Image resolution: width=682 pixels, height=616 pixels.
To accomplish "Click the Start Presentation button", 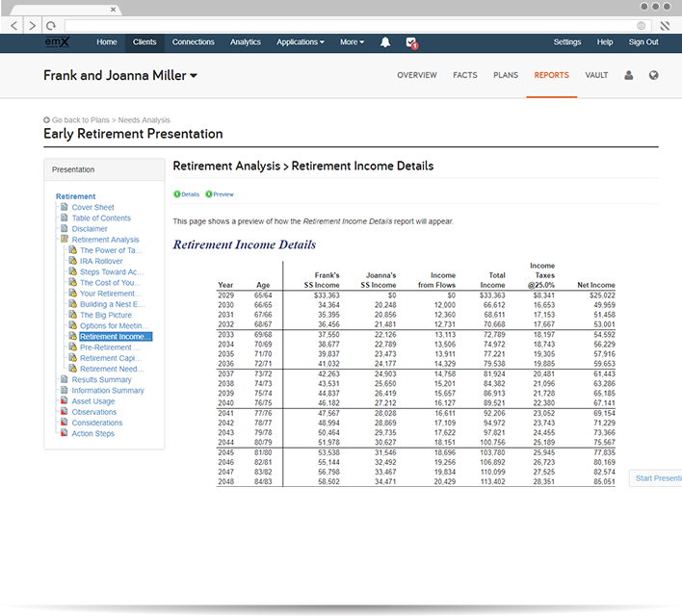I will [655, 478].
